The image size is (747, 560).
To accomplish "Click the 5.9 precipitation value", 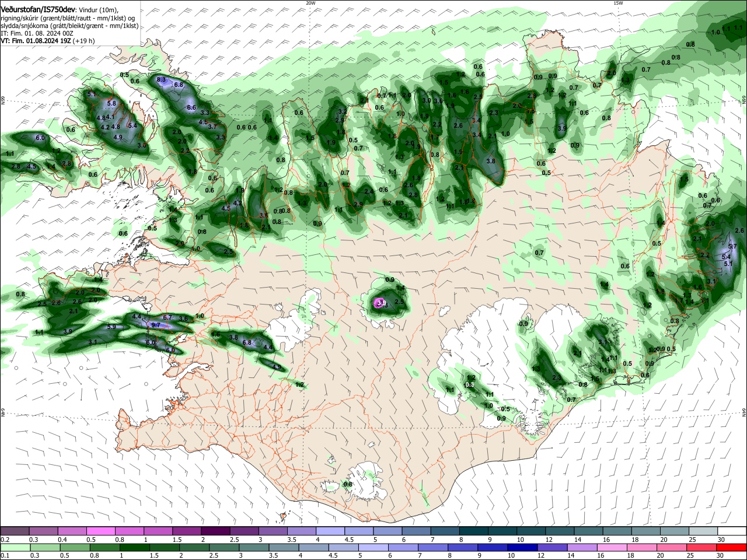I will coord(111,327).
